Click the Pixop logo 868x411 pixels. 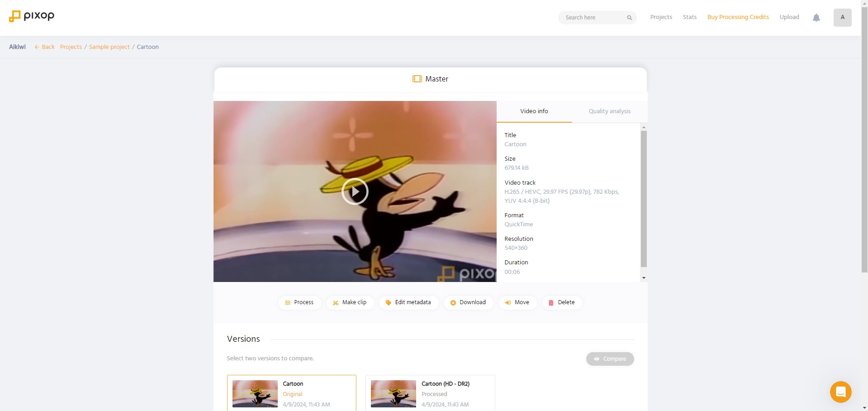click(32, 16)
